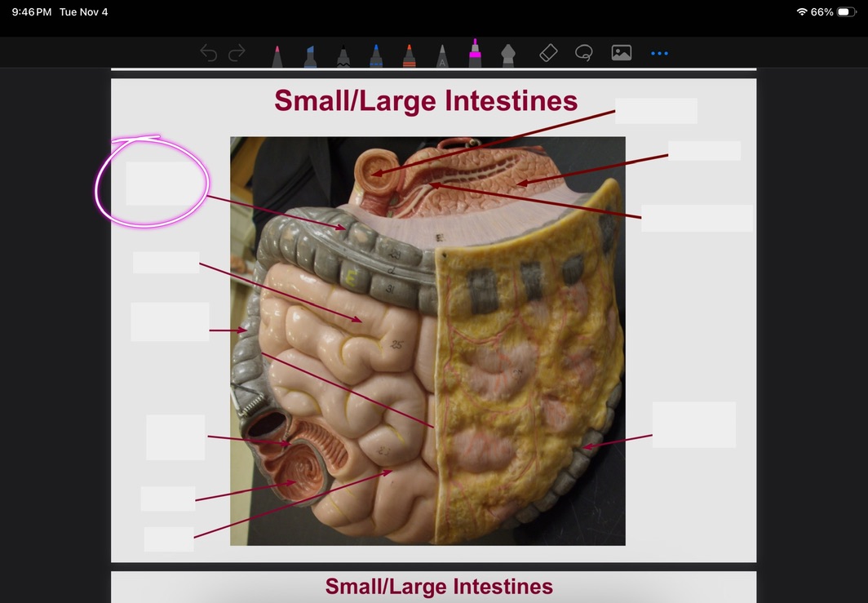Choose the black pen with wavy line
The height and width of the screenshot is (603, 868).
click(x=343, y=55)
